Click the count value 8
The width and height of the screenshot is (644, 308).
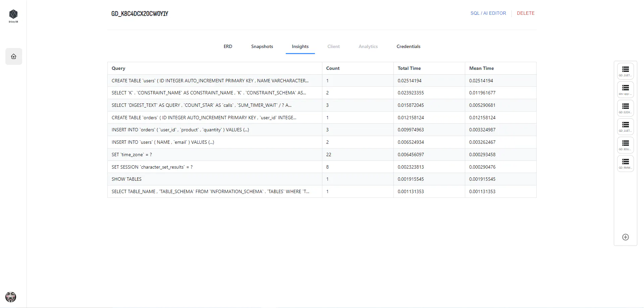pos(327,167)
